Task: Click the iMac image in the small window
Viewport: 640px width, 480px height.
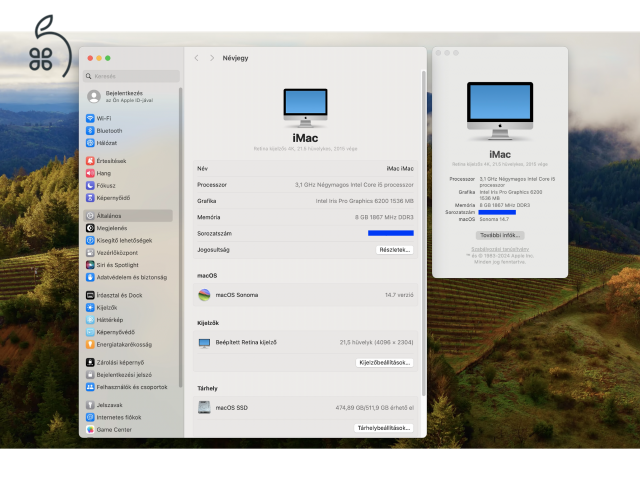Action: point(500,111)
